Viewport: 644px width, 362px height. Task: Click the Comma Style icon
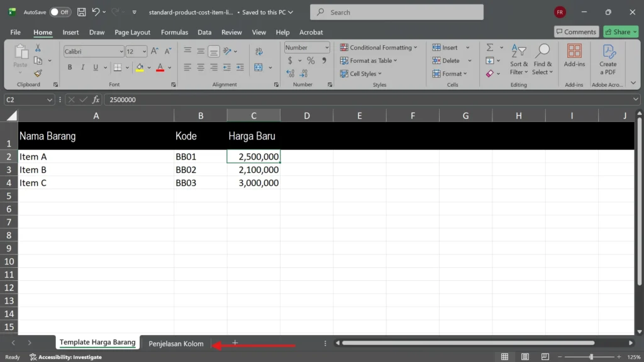point(323,60)
